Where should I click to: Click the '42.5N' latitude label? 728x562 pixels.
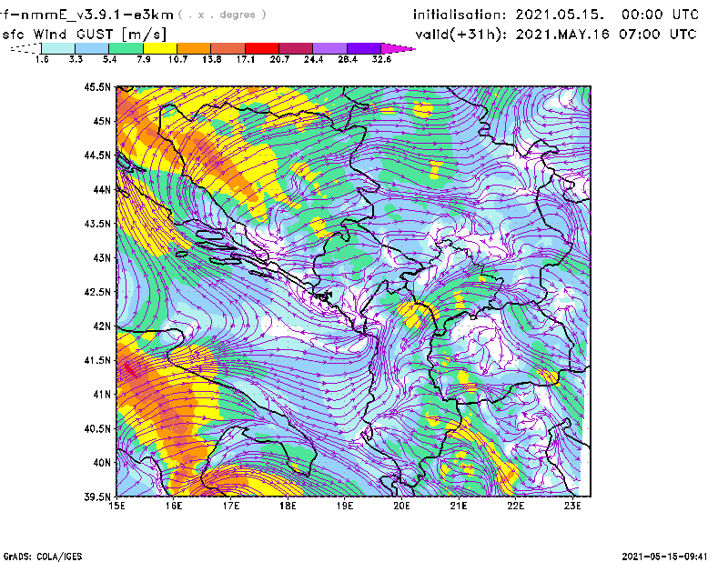pos(98,292)
